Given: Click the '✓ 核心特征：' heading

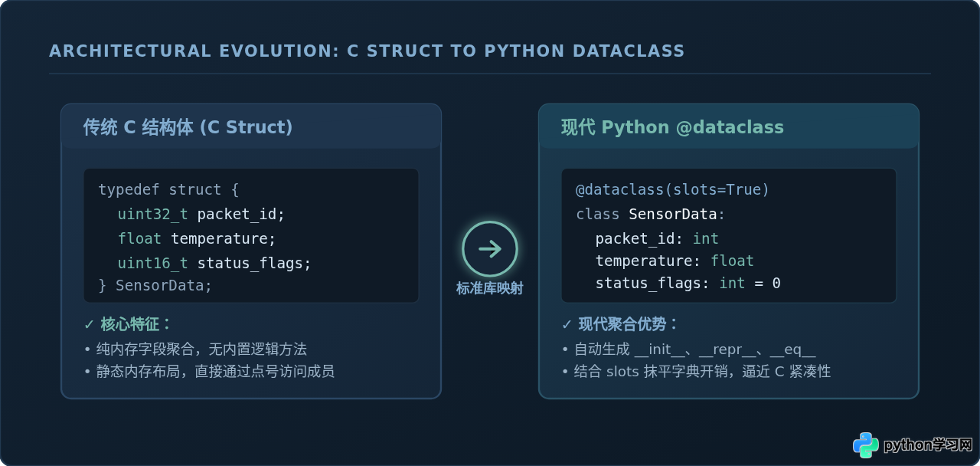Looking at the screenshot, I should point(129,324).
